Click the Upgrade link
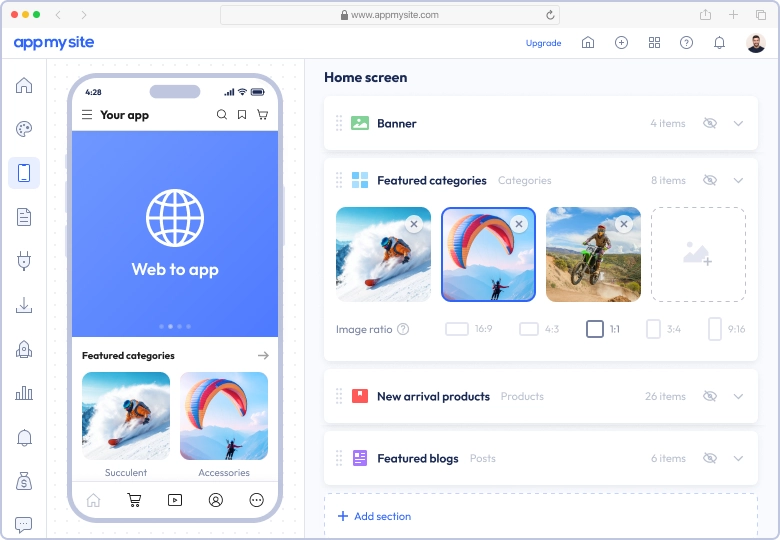Screen dimensions: 780x540 coord(543,43)
